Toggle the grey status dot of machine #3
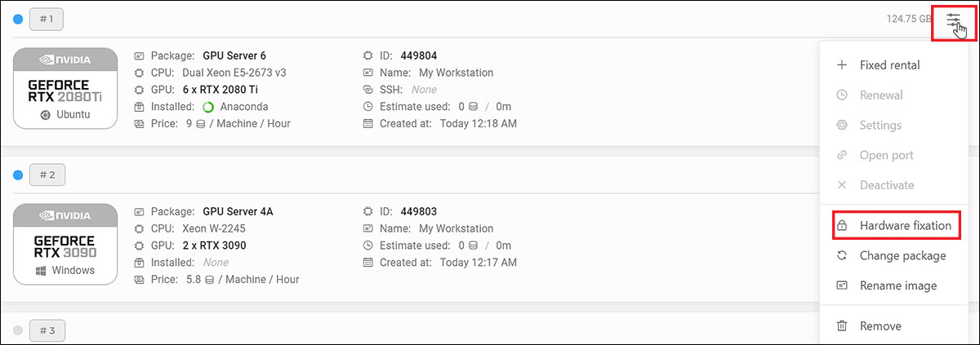Image resolution: width=980 pixels, height=345 pixels. click(18, 330)
